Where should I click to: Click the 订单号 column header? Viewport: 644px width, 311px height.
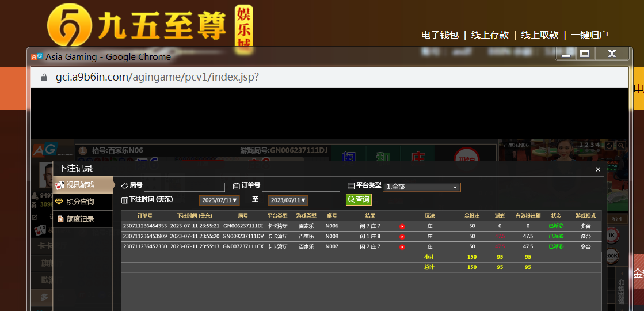144,216
